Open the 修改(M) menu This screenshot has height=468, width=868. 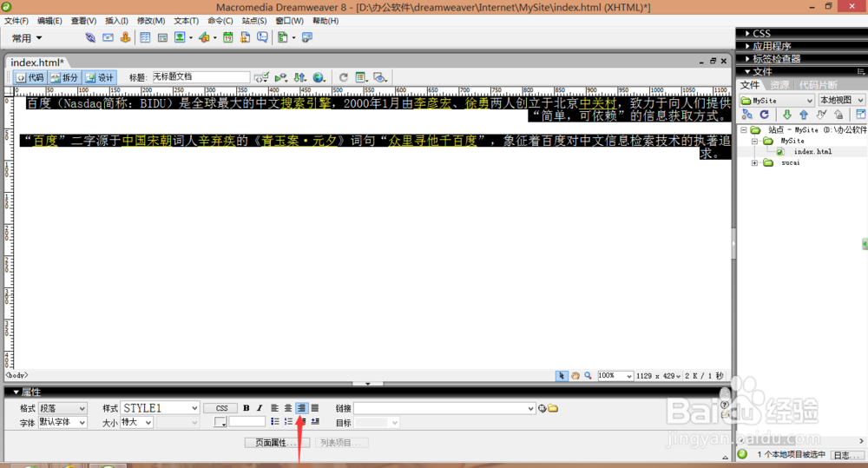(x=151, y=21)
